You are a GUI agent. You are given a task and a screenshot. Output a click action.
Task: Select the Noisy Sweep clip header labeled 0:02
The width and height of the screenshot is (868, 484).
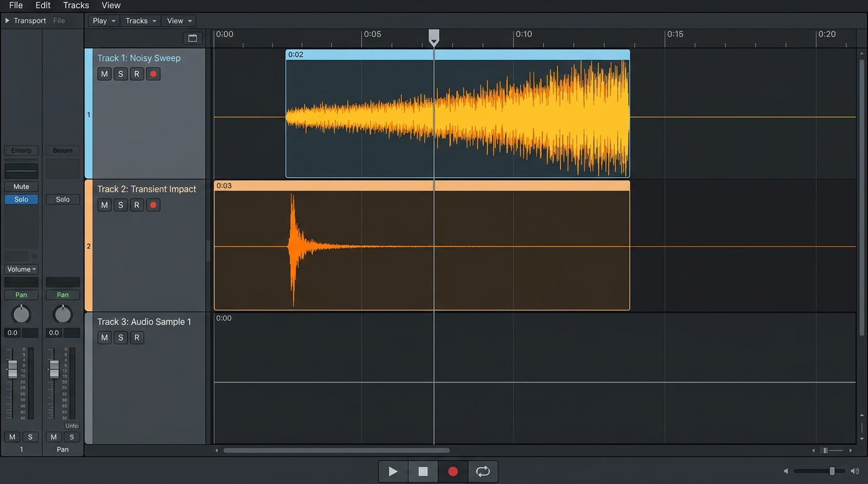coord(457,55)
